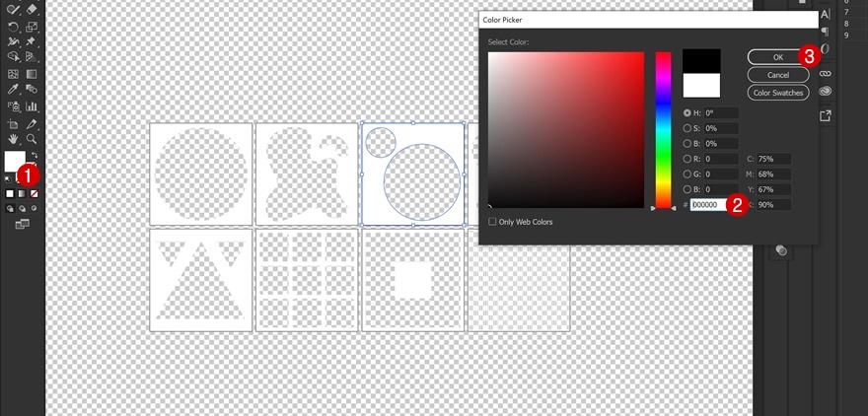This screenshot has height=416, width=868.
Task: Select the Rotate tool
Action: (x=13, y=27)
